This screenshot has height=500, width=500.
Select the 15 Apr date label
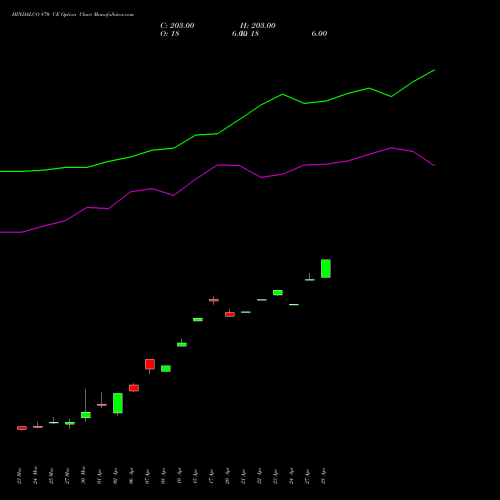196,477
